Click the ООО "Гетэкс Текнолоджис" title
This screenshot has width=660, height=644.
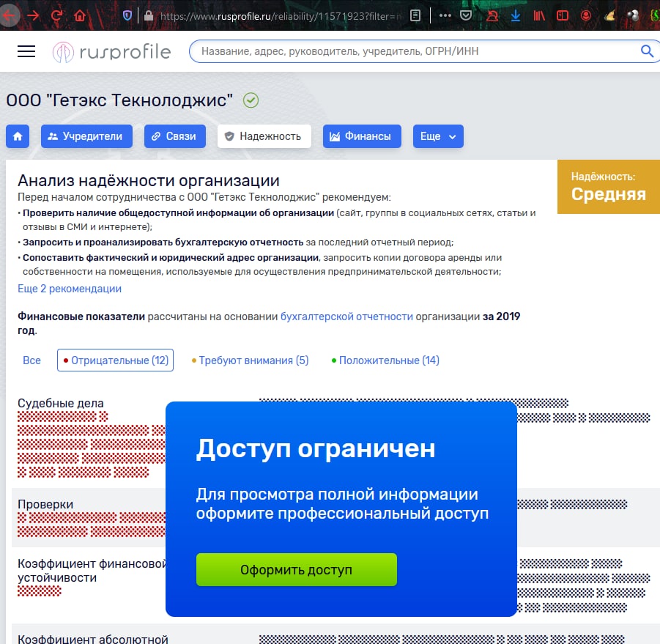(x=119, y=100)
